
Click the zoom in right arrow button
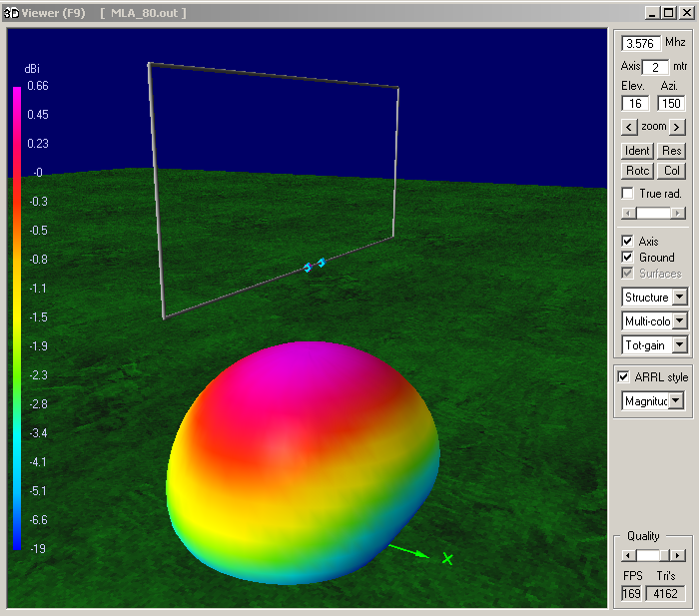(x=677, y=127)
